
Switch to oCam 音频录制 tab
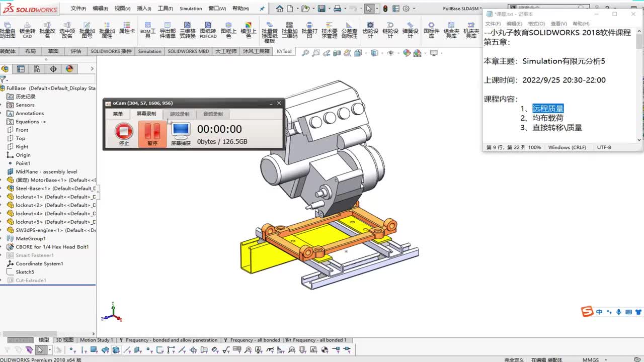[x=213, y=114]
